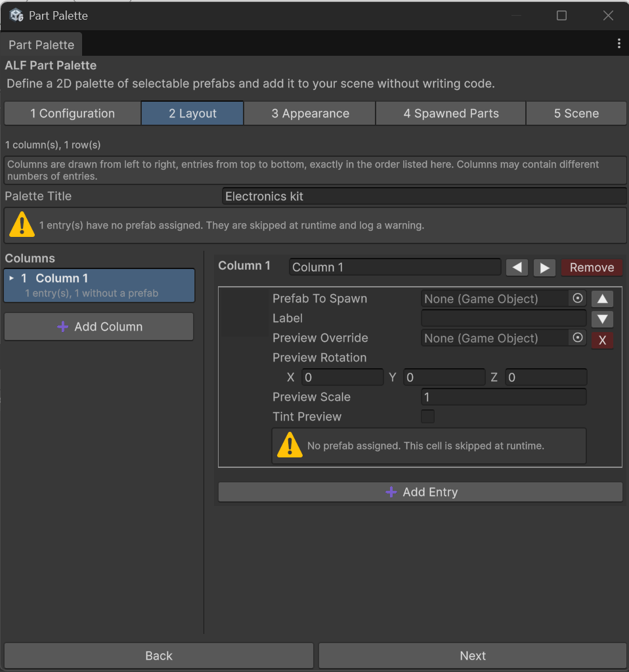The image size is (629, 672).
Task: Move entry up with the up arrow
Action: point(603,299)
